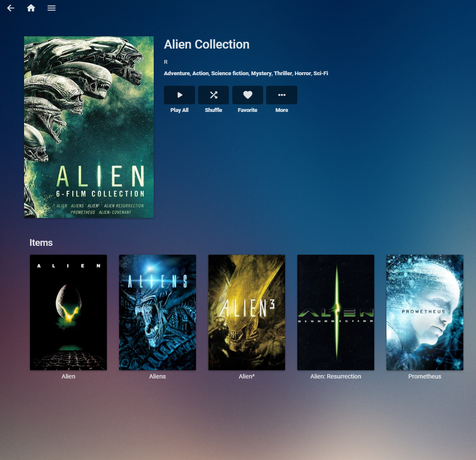Shuffle the Alien Collection
476x460 pixels.
pos(213,95)
